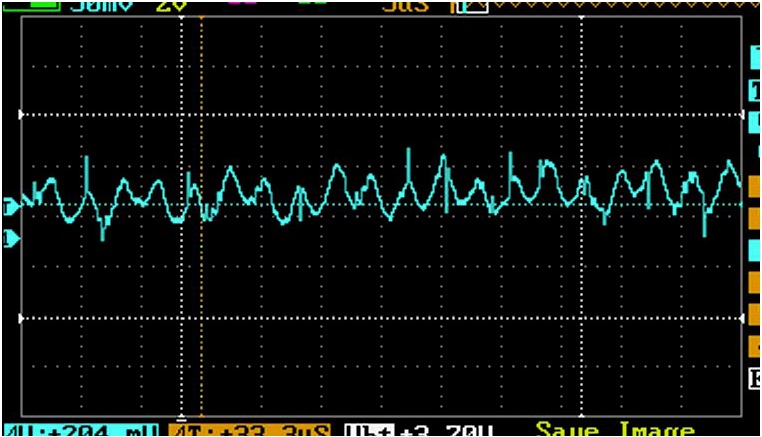This screenshot has height=437, width=762.
Task: Click the white E box at bottom right
Action: [x=755, y=378]
